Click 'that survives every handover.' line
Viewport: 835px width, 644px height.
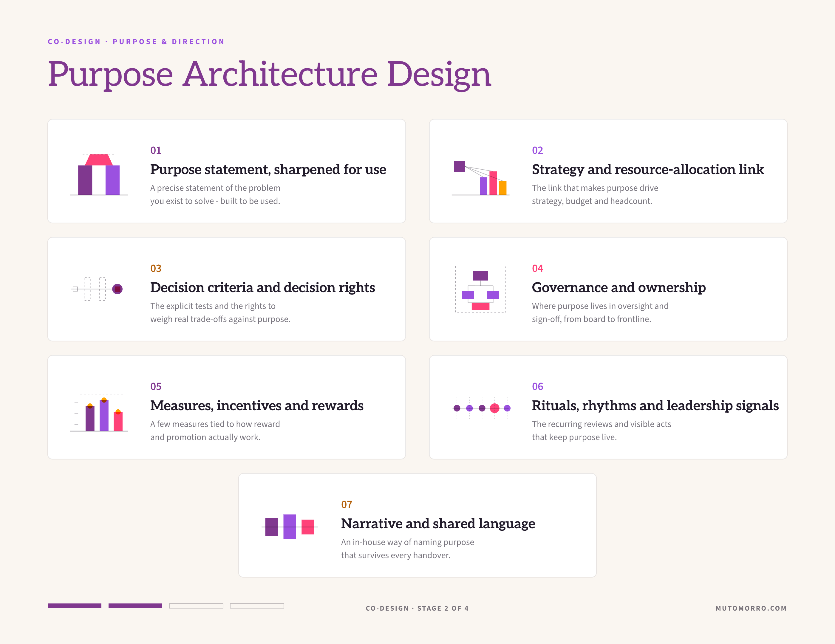click(x=396, y=555)
